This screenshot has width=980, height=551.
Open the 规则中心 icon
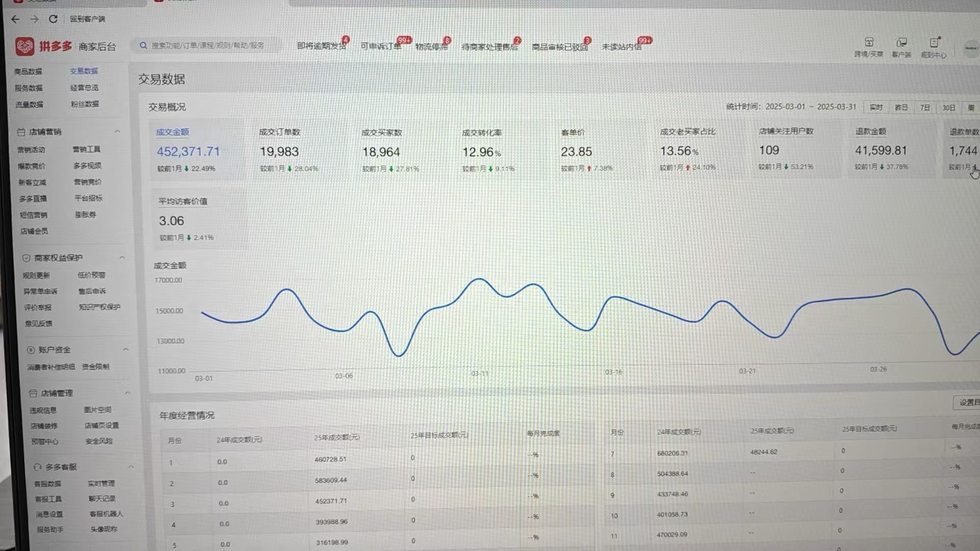934,48
